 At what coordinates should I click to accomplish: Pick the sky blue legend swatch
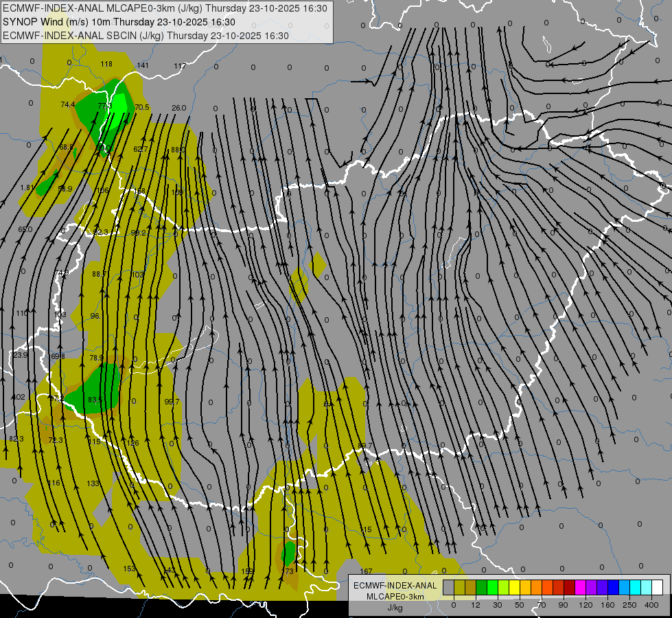pos(625,587)
